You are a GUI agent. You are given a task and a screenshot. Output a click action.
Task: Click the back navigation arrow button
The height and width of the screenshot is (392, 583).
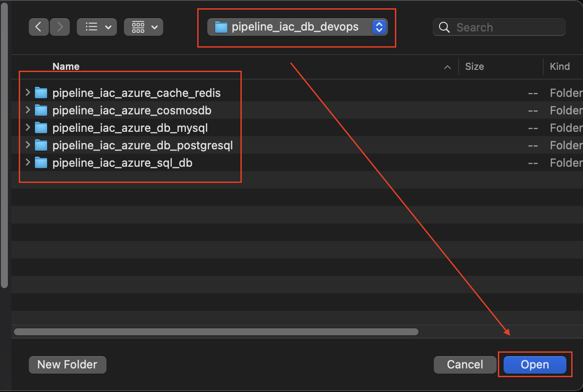(x=38, y=27)
